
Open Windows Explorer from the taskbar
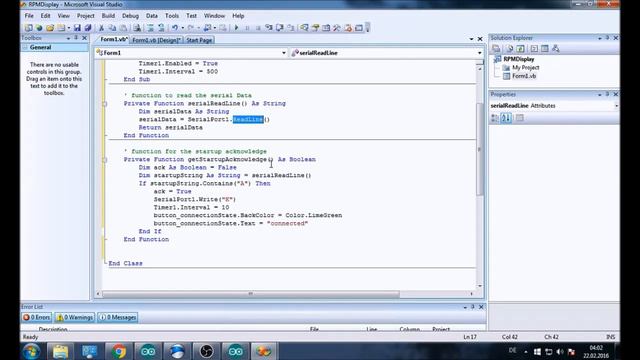(60, 351)
